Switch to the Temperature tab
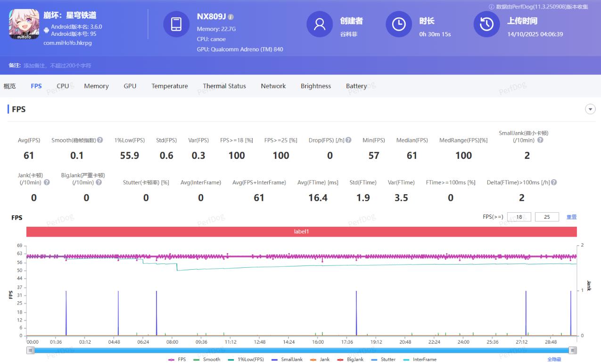This screenshot has height=364, width=601. (x=170, y=86)
